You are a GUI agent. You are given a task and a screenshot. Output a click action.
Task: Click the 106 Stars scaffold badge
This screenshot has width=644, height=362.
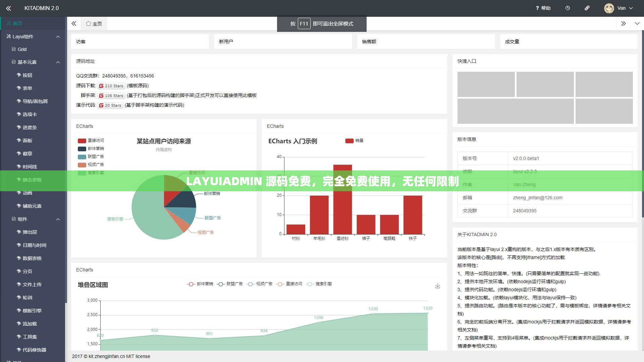pos(111,96)
